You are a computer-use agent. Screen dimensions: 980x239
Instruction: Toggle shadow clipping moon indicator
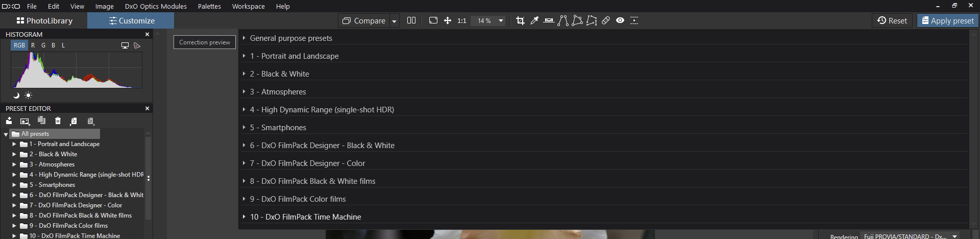click(x=16, y=95)
